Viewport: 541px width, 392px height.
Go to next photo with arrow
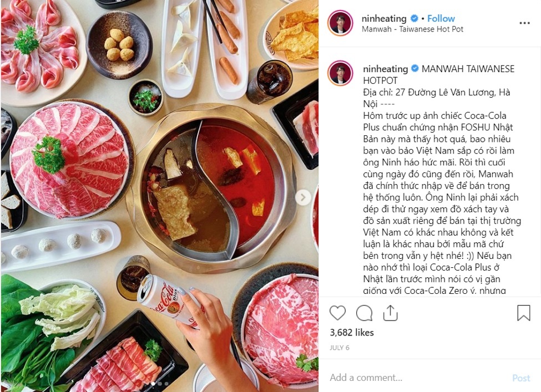(303, 197)
